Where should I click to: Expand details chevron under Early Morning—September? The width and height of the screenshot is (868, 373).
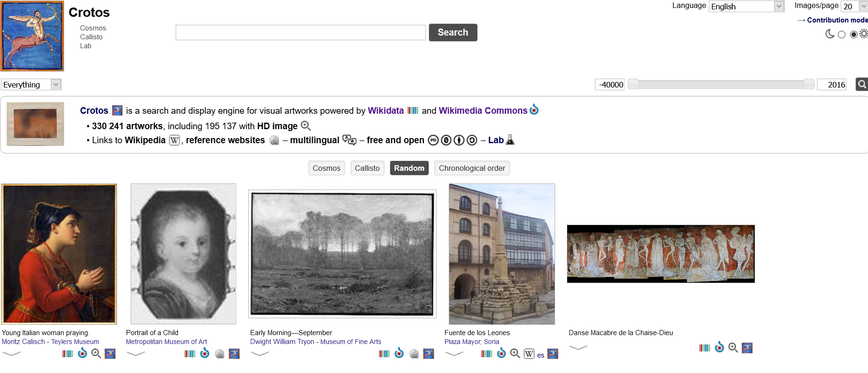tap(260, 353)
